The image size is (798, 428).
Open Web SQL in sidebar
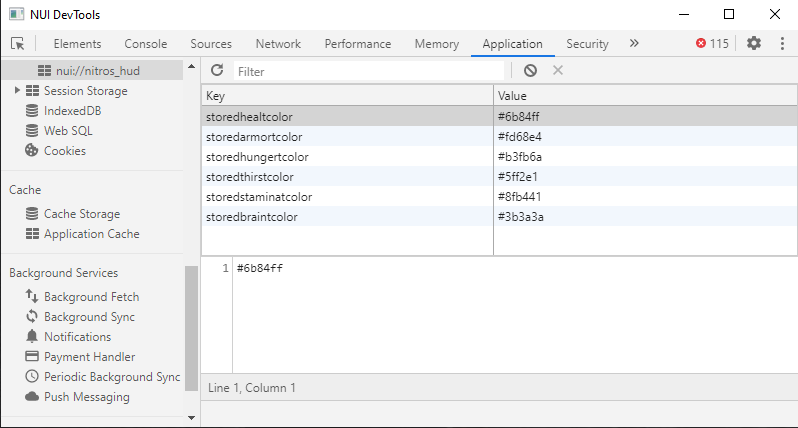pyautogui.click(x=68, y=131)
